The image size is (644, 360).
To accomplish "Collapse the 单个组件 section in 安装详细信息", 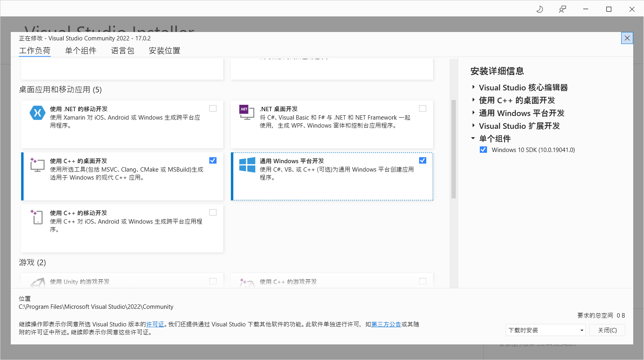I will pyautogui.click(x=473, y=138).
